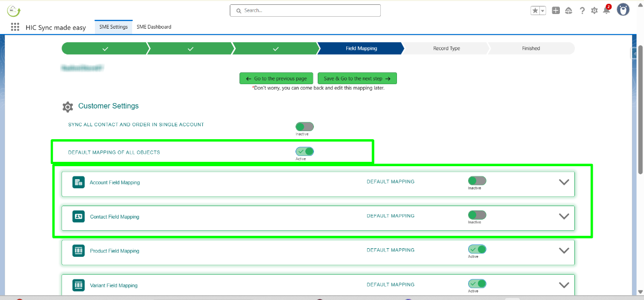The height and width of the screenshot is (300, 644).
Task: Expand the Account Field Mapping section
Action: [x=564, y=182]
